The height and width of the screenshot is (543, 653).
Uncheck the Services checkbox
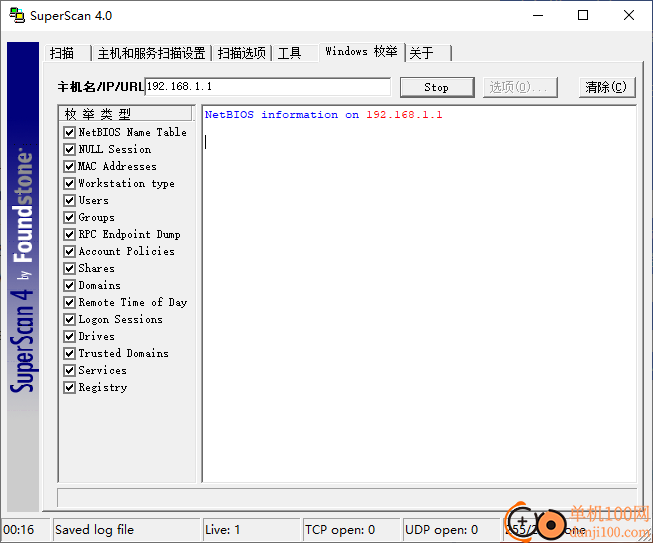click(x=70, y=371)
